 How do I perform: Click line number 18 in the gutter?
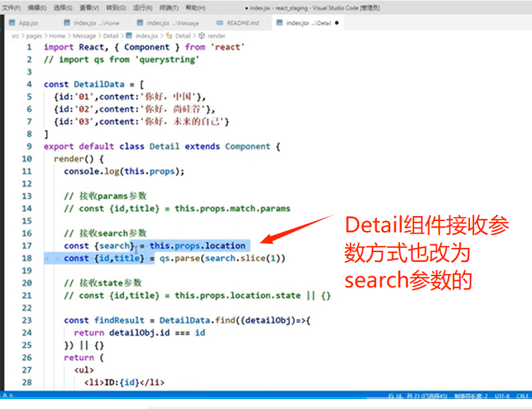pyautogui.click(x=27, y=258)
